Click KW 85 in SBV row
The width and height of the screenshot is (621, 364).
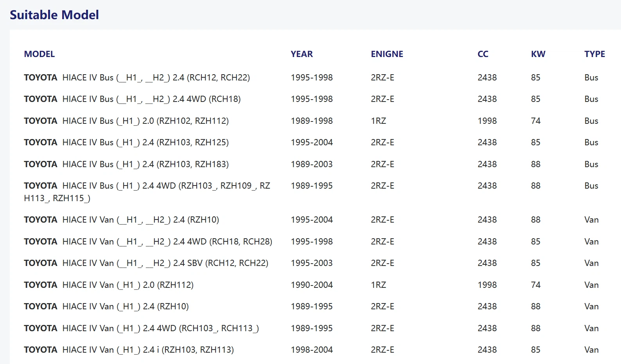(x=536, y=263)
